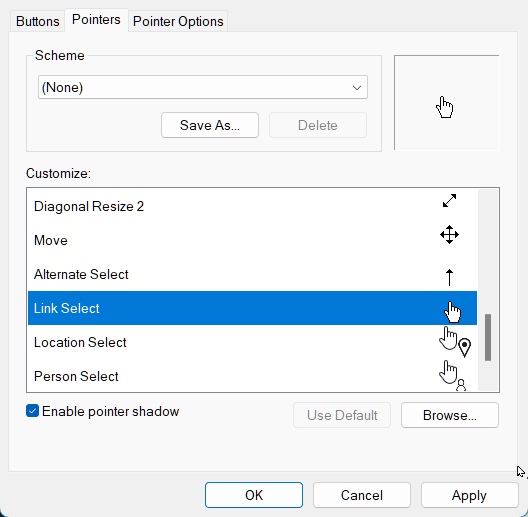
Task: Toggle the Enable pointer shadow checkbox
Action: click(33, 411)
